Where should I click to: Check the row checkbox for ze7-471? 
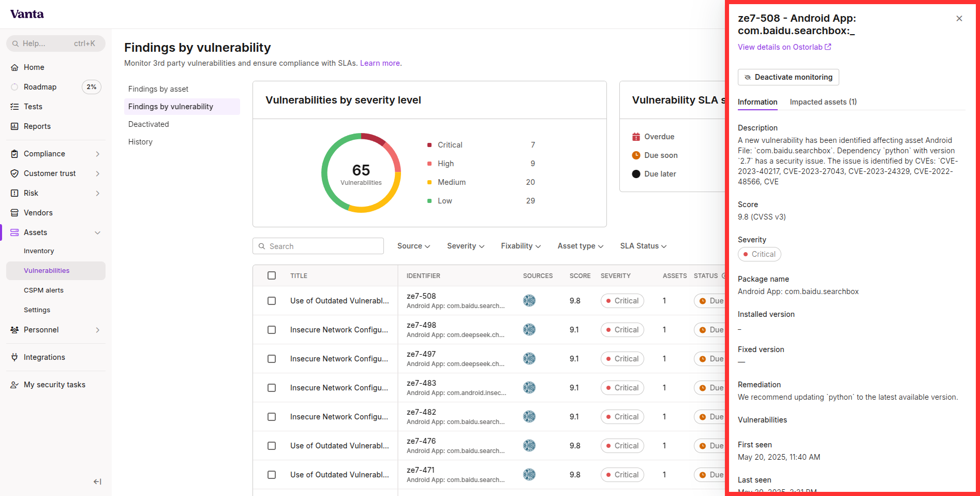tap(272, 475)
